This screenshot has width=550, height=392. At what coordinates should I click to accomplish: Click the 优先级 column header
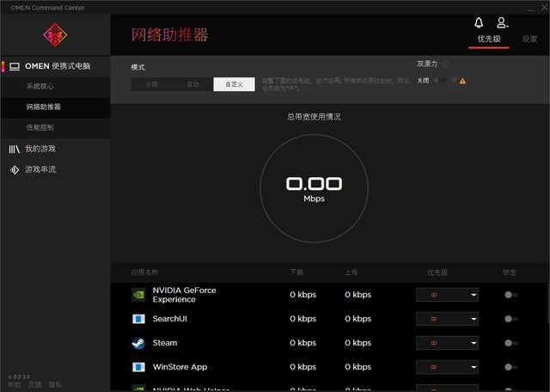(437, 273)
